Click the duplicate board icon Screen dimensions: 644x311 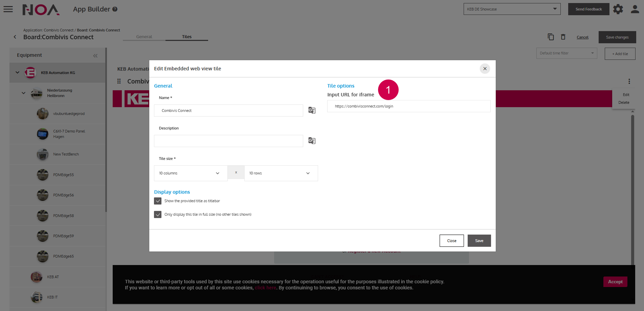click(551, 37)
